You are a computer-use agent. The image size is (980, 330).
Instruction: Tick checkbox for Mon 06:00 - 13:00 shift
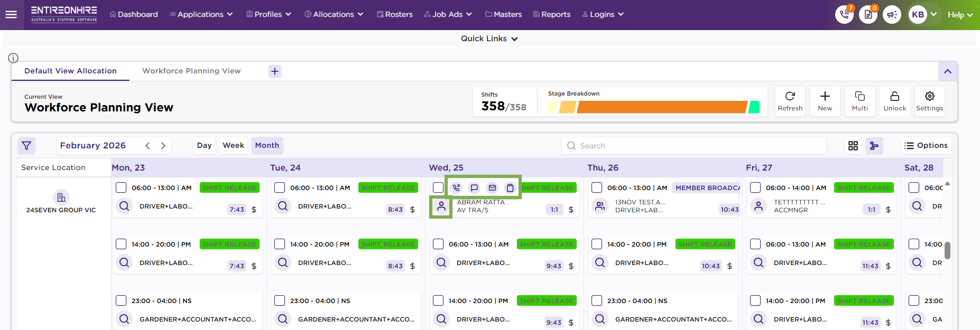click(121, 188)
